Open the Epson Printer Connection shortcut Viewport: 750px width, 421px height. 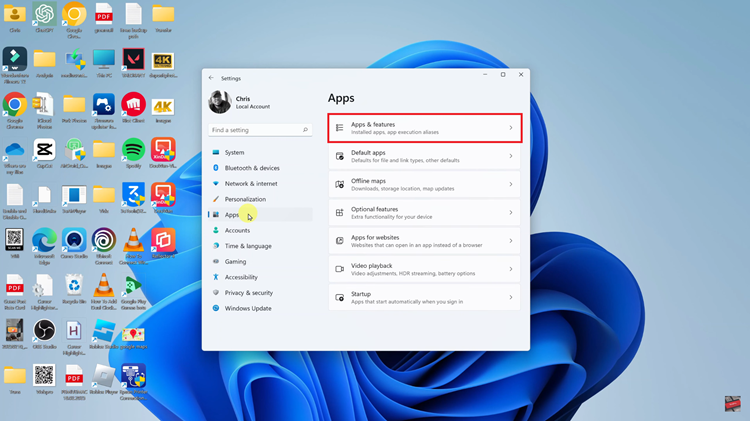[x=133, y=382]
